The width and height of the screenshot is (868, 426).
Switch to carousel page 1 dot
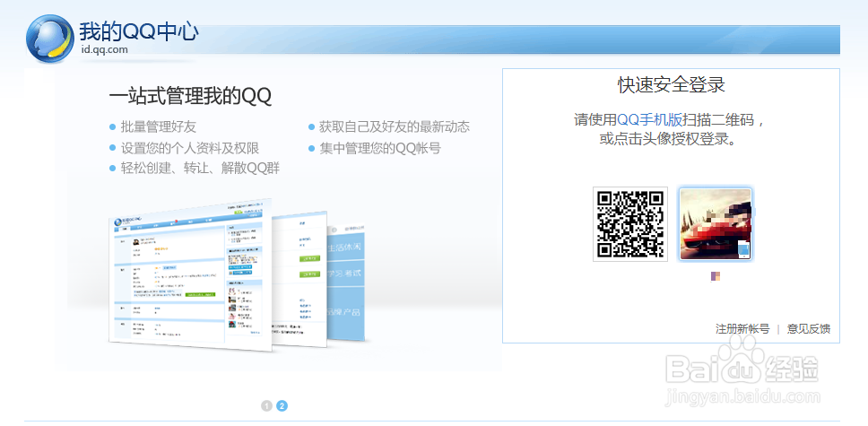tap(267, 406)
